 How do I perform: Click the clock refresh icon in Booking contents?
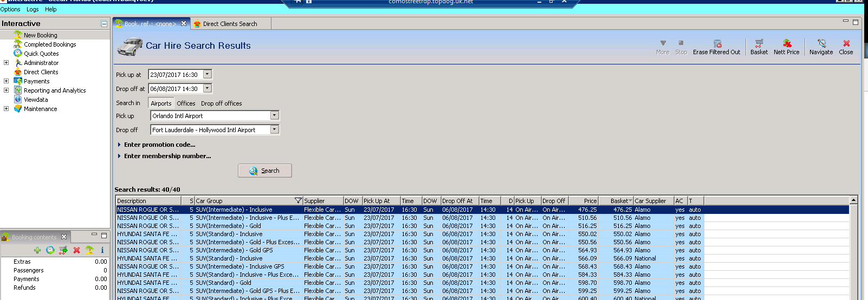tap(50, 250)
